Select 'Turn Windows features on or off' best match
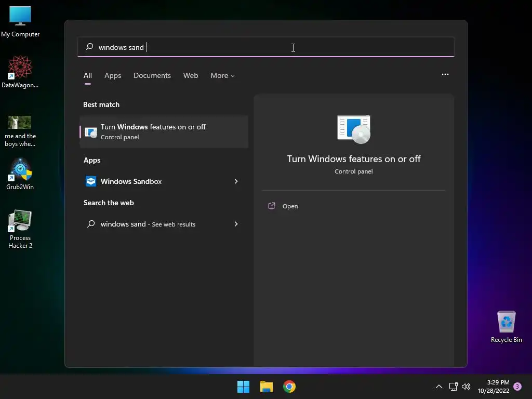The width and height of the screenshot is (532, 399). click(x=164, y=131)
